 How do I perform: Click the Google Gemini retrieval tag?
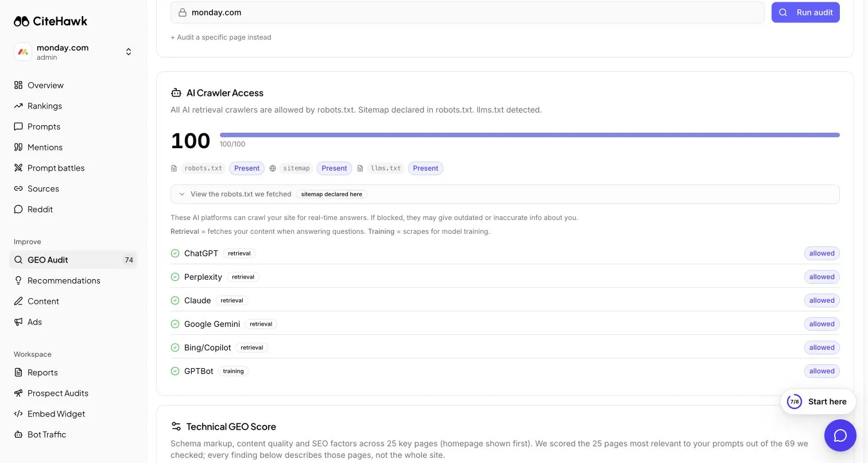tap(261, 324)
